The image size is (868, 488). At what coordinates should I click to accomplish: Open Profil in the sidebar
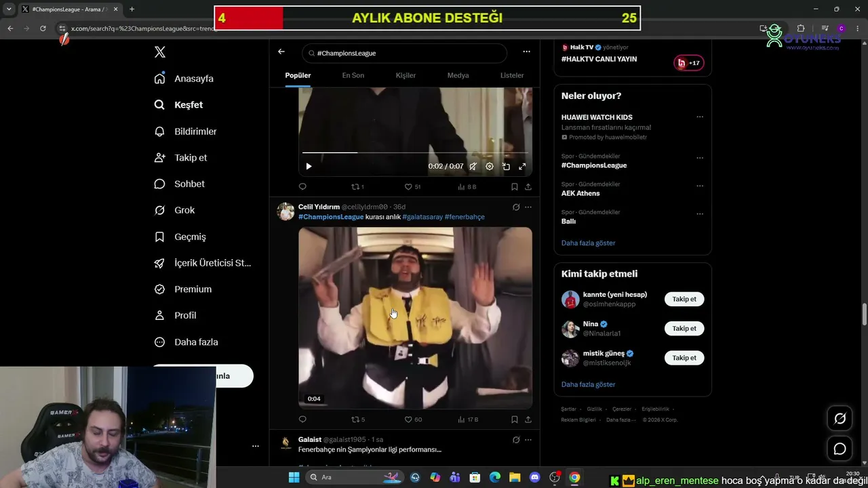click(175, 315)
